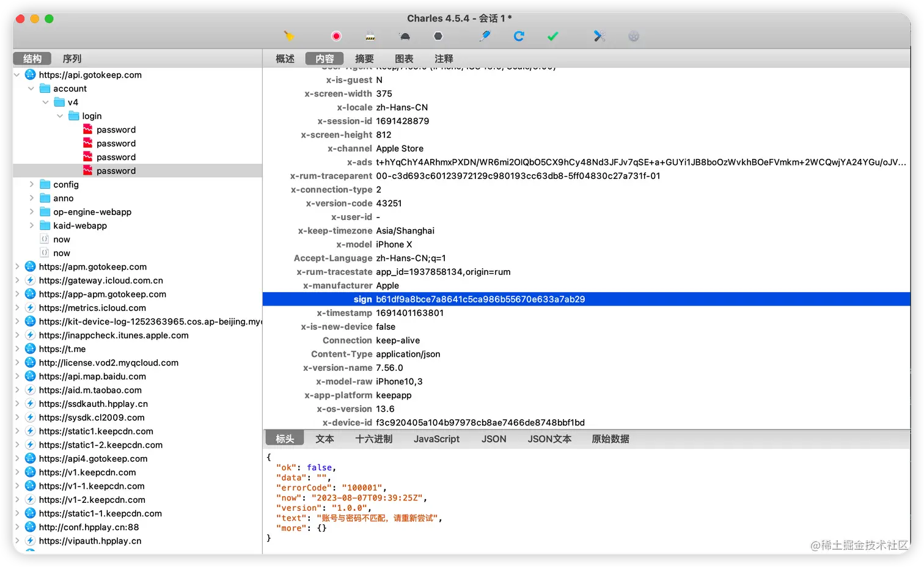
Task: Select the config folder icon
Action: 45,184
